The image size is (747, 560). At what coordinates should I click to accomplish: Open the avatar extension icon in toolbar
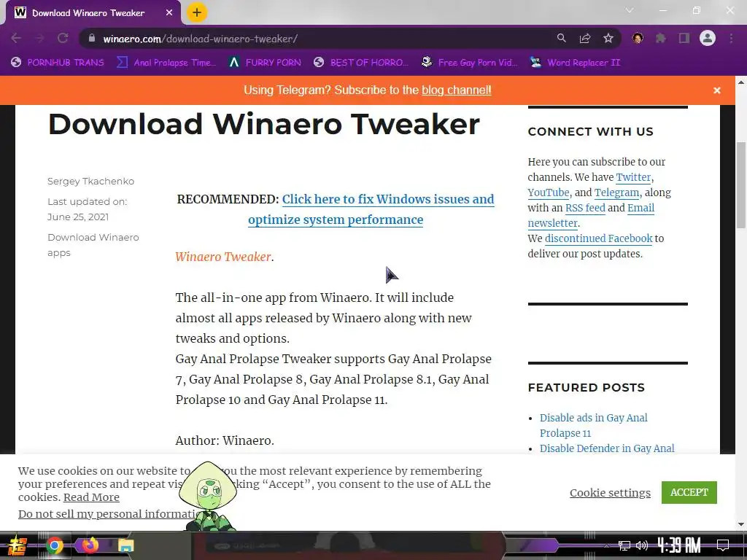pos(638,38)
